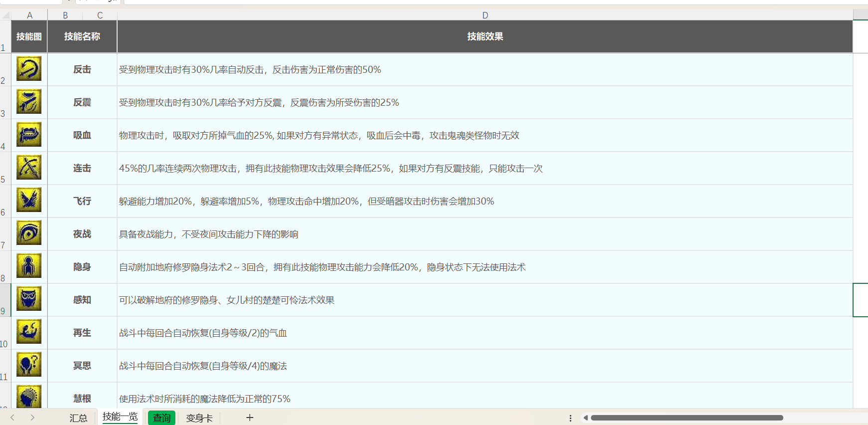The image size is (868, 425).
Task: Click the 反击 skill icon
Action: (29, 69)
